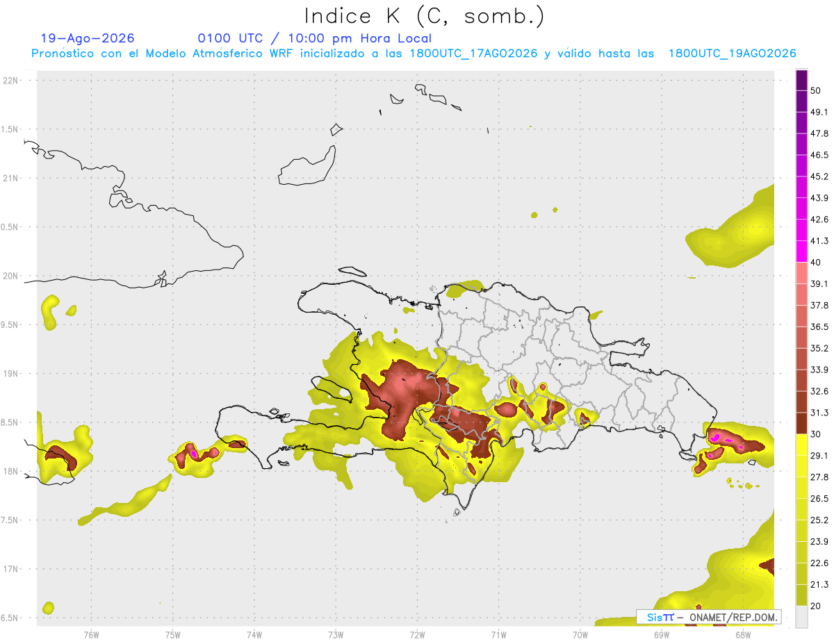Click the colorbar value 22.6
834x644 pixels.
click(x=819, y=563)
